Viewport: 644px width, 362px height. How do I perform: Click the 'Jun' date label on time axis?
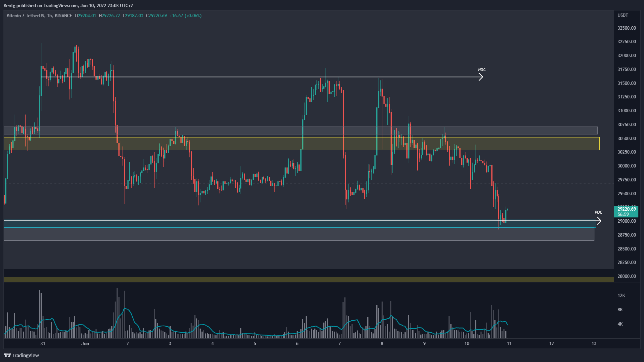[85, 344]
